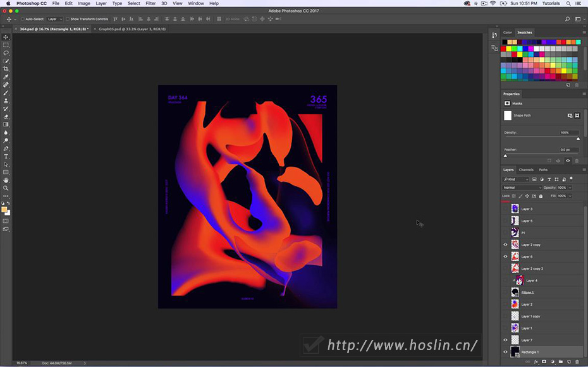The width and height of the screenshot is (588, 367).
Task: Hide the Layer 2 copy layer
Action: point(505,245)
